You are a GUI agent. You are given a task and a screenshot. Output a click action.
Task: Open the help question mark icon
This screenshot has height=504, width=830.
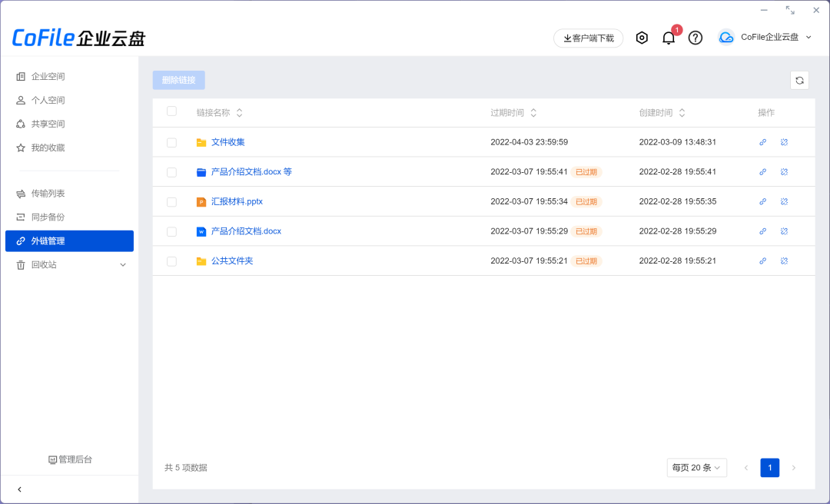click(x=695, y=38)
